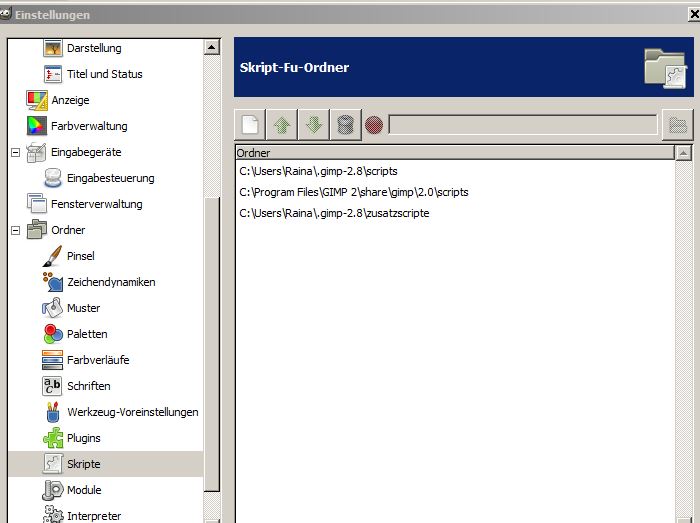Click the folder path input field

coord(523,125)
